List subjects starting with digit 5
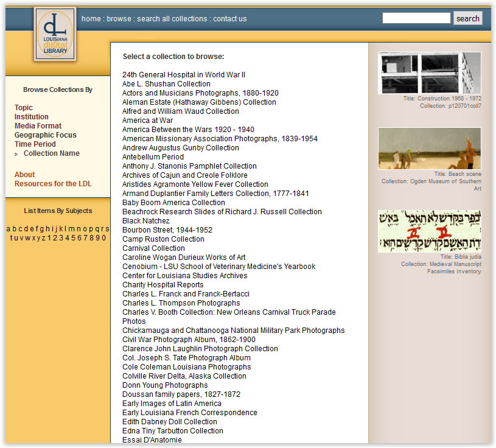 click(x=74, y=238)
